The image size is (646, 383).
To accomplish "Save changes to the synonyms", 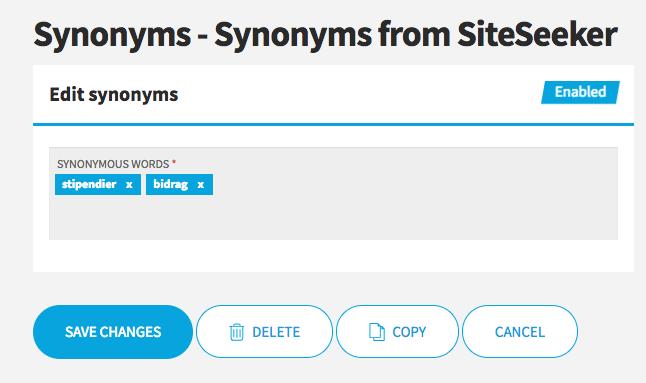I will pos(113,332).
